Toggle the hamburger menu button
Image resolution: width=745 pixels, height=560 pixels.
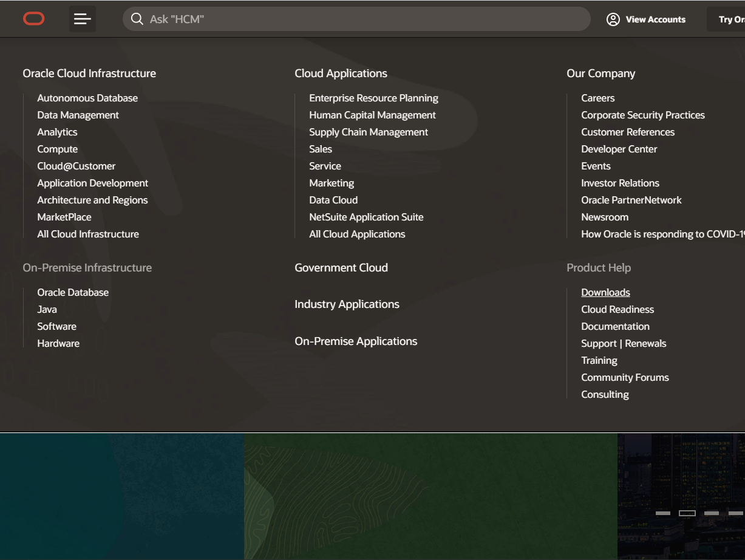coord(83,19)
